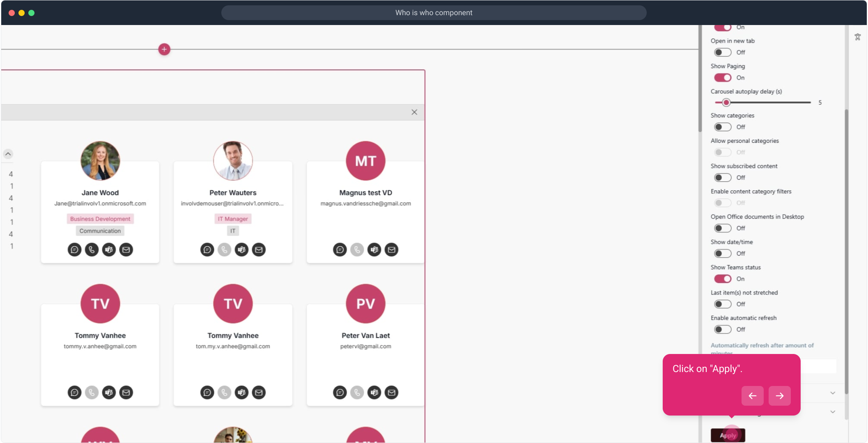Click the PV avatar of Peter Van Laet
The width and height of the screenshot is (868, 443).
click(365, 304)
